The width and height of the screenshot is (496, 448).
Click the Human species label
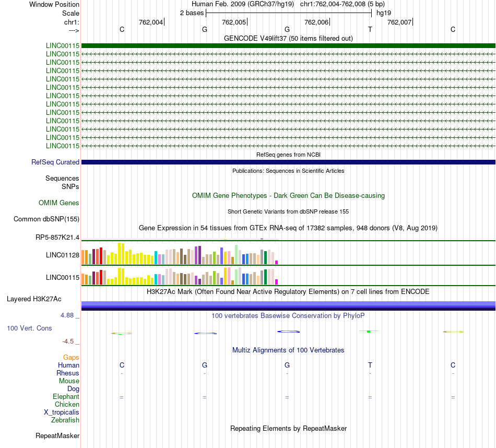68,365
